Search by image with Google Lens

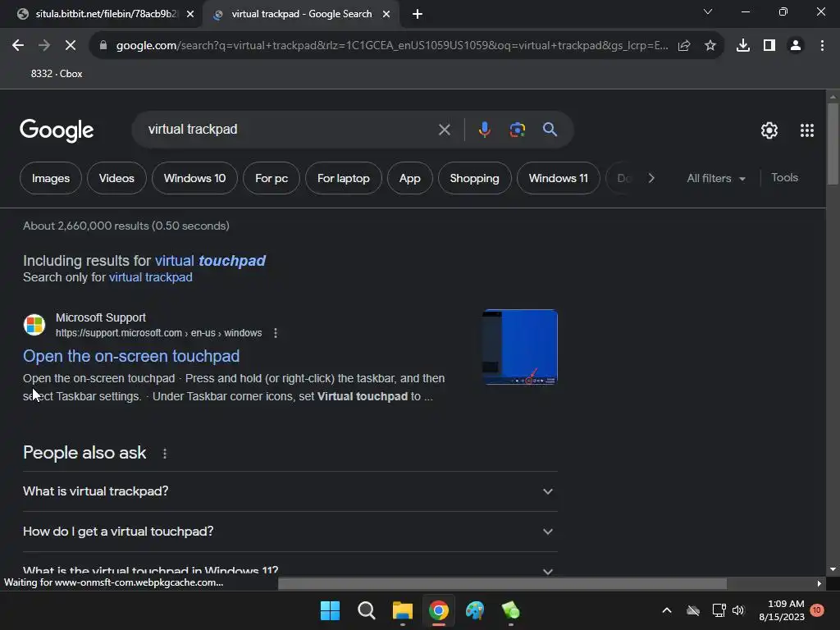[518, 130]
